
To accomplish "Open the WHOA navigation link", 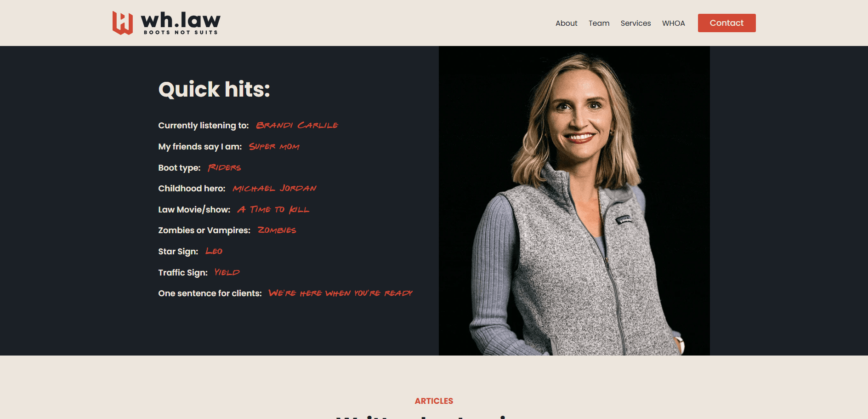I will [x=673, y=23].
